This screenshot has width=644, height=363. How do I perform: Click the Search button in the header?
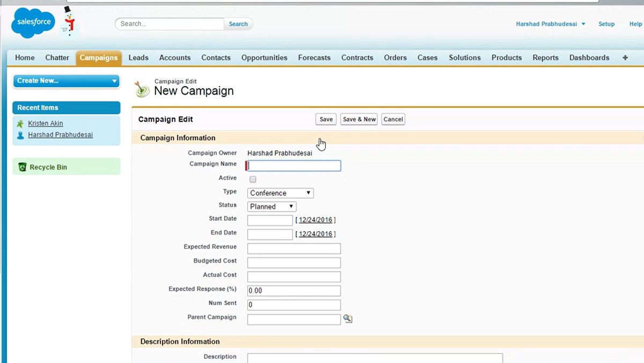tap(238, 24)
